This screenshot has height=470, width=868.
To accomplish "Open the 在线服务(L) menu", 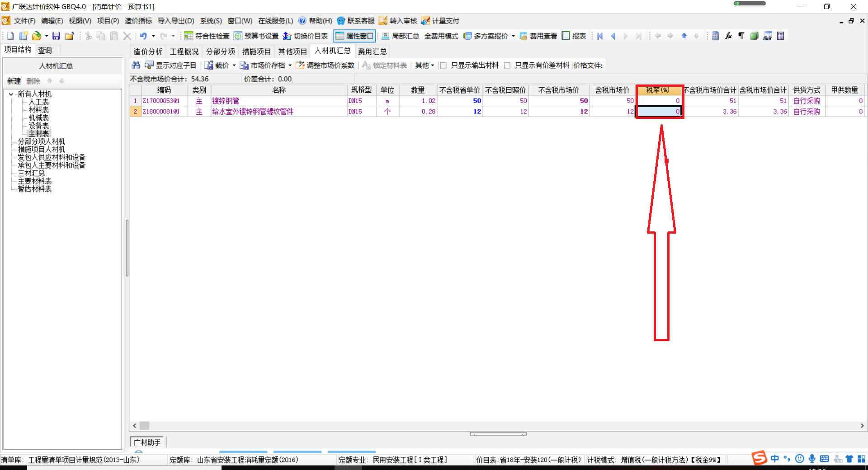I will click(276, 21).
